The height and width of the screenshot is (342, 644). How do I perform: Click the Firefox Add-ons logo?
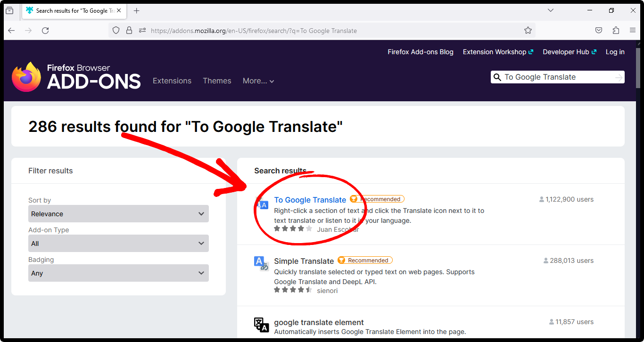76,77
